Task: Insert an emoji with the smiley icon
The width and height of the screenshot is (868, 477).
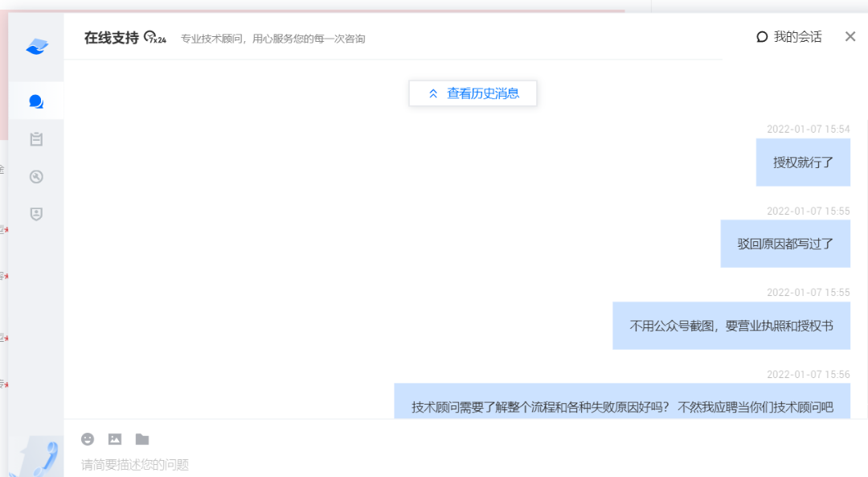Action: click(x=88, y=439)
